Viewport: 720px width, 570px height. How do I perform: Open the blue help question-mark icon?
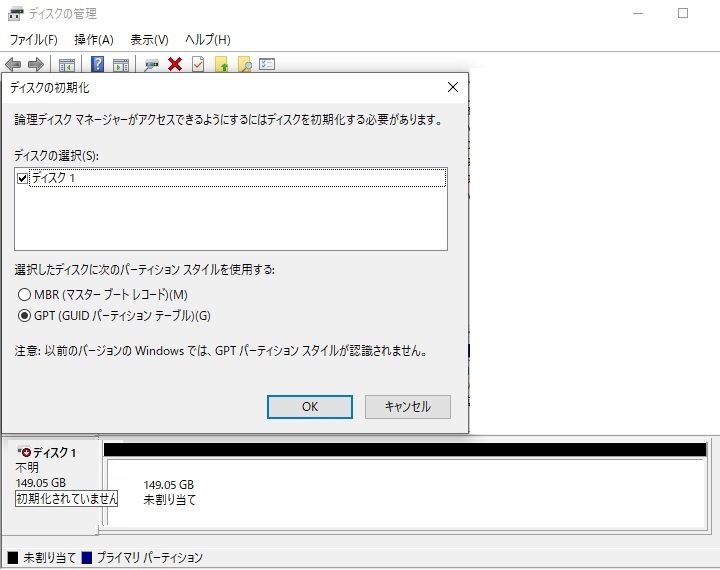(97, 64)
